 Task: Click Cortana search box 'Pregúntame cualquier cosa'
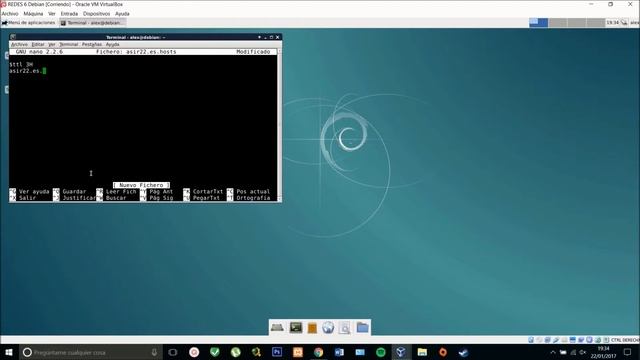[91, 352]
